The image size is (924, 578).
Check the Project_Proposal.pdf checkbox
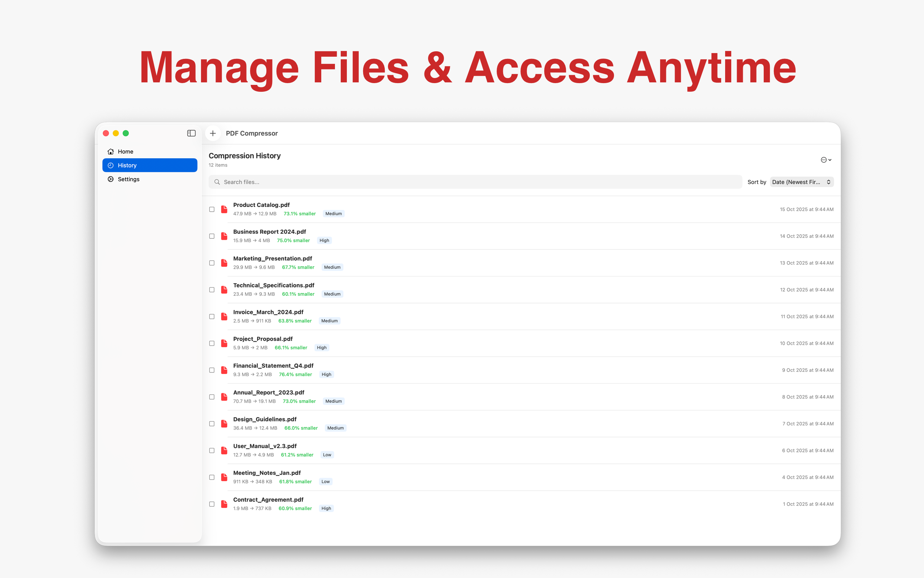[x=212, y=343]
